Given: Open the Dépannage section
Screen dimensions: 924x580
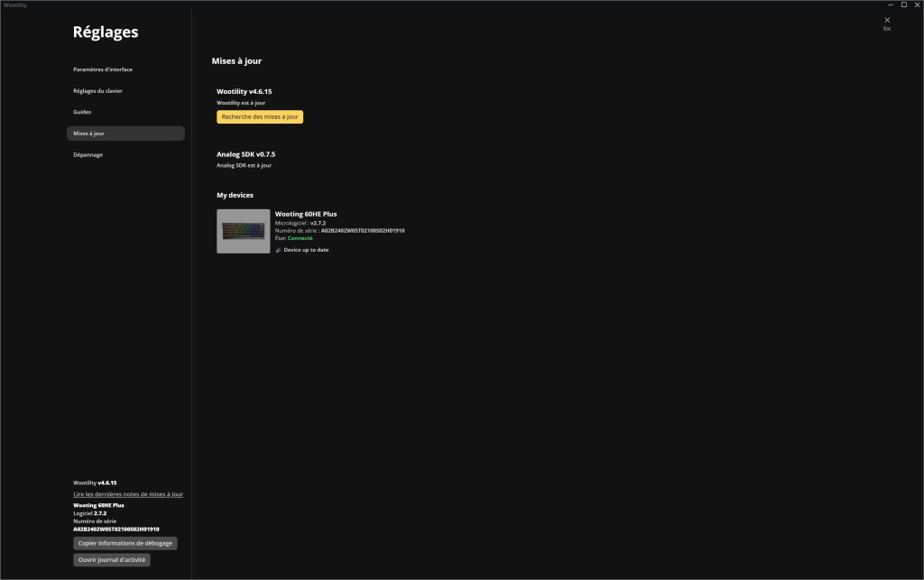Looking at the screenshot, I should pos(88,155).
